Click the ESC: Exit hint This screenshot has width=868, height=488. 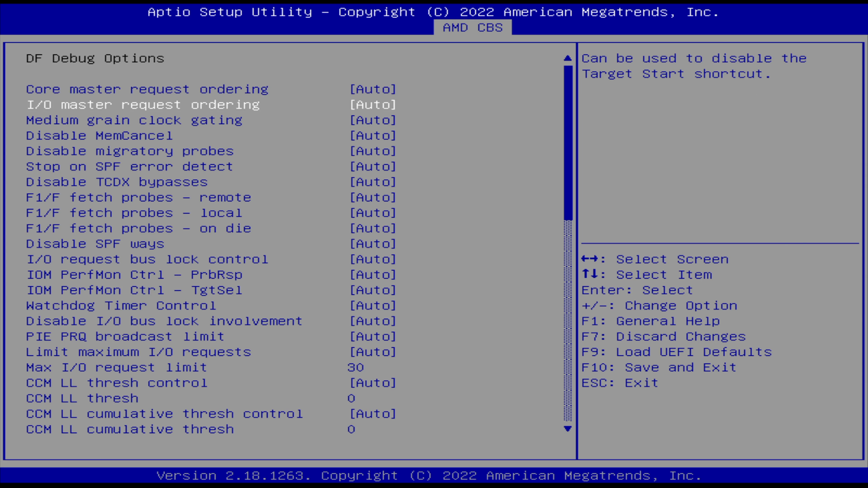620,383
